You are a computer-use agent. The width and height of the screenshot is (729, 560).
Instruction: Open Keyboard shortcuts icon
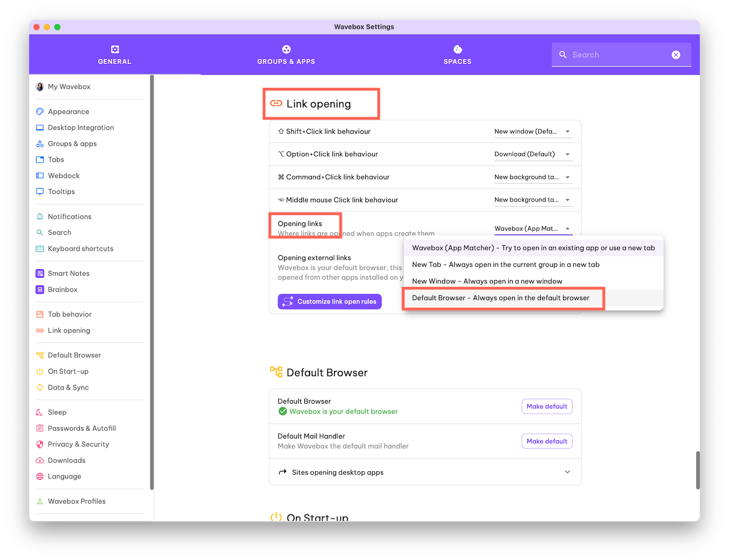click(40, 248)
